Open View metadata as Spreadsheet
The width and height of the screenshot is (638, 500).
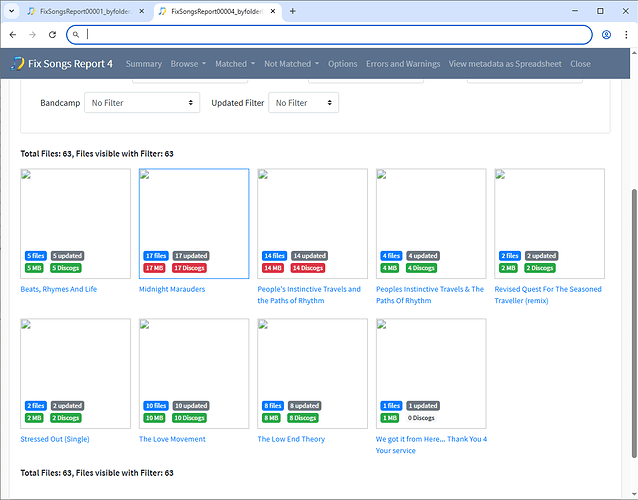pyautogui.click(x=505, y=64)
